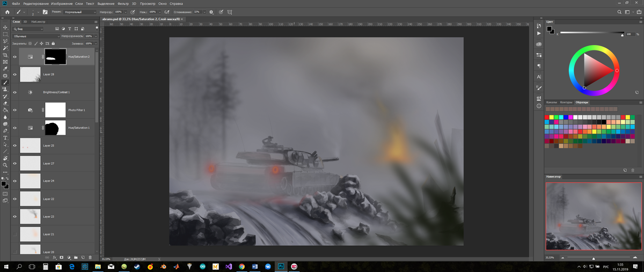
Task: Open Chrome icon in Windows taskbar
Action: [x=241, y=266]
